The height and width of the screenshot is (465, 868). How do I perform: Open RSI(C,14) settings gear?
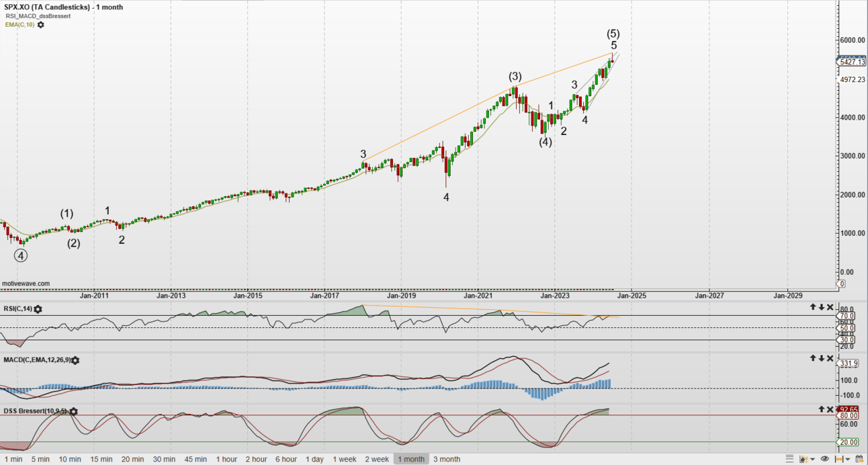(x=38, y=309)
